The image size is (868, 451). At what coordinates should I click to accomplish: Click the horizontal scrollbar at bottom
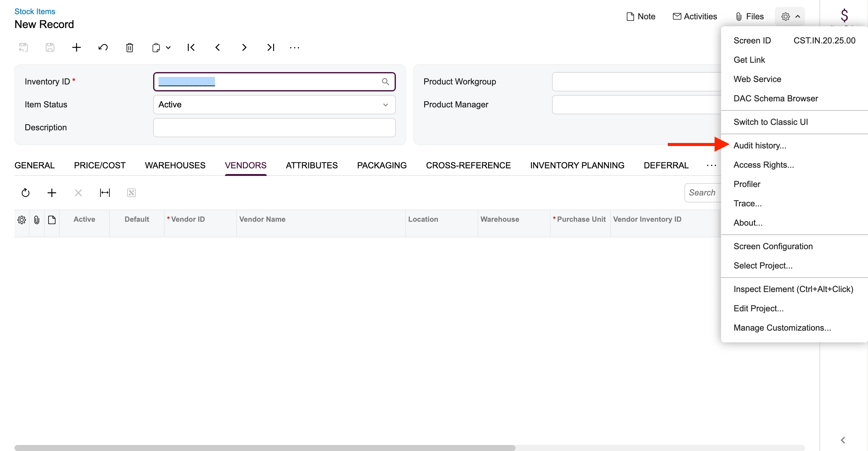click(x=264, y=448)
